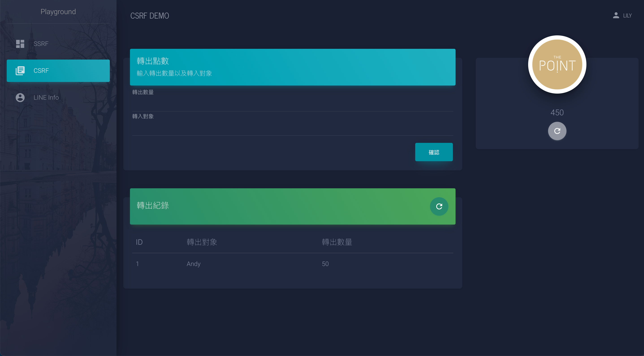
Task: Refresh the point balance under 450
Action: pyautogui.click(x=557, y=131)
